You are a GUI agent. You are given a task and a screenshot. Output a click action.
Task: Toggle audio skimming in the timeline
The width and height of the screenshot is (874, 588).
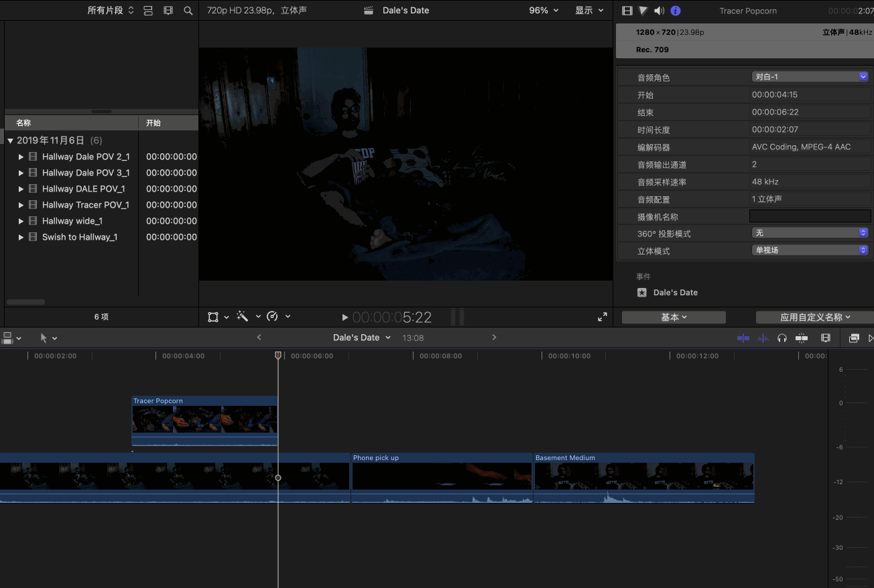coord(763,338)
